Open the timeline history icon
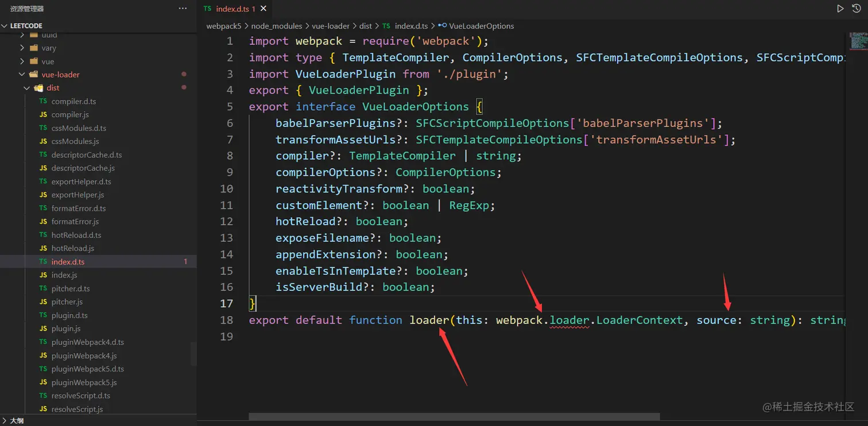This screenshot has height=426, width=868. click(x=856, y=9)
